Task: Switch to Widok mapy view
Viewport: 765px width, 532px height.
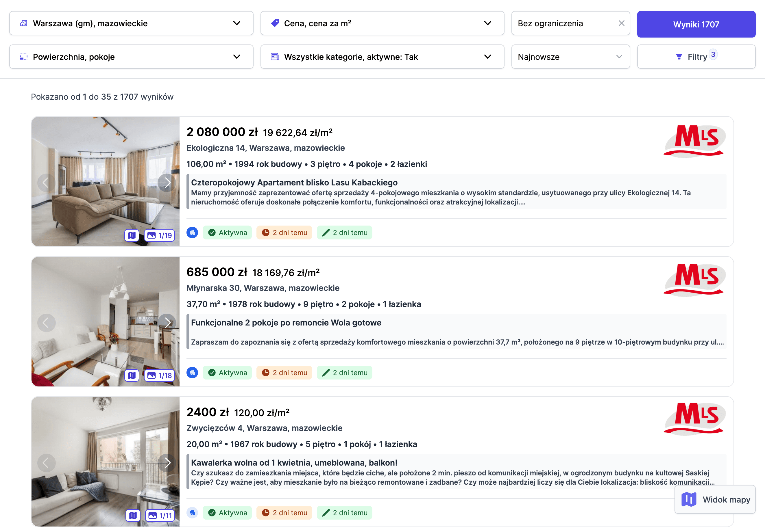Action: coord(715,499)
